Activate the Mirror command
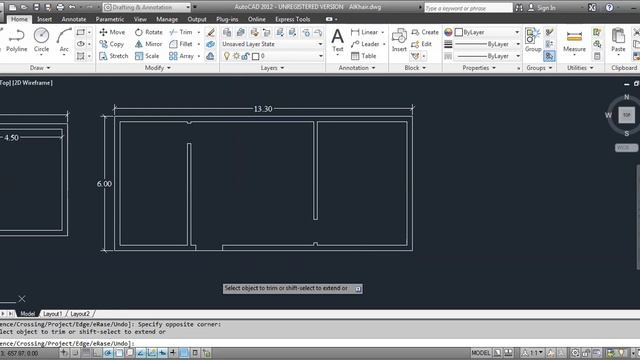 point(149,44)
